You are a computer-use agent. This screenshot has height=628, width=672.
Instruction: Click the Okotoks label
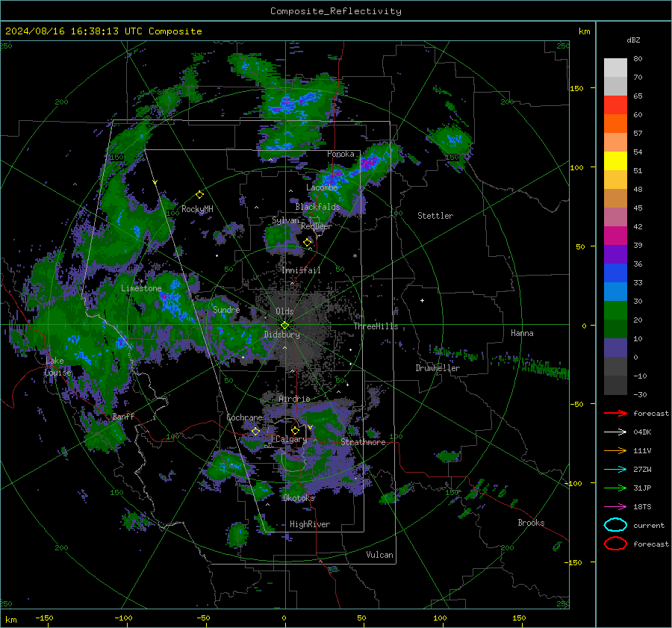point(299,498)
